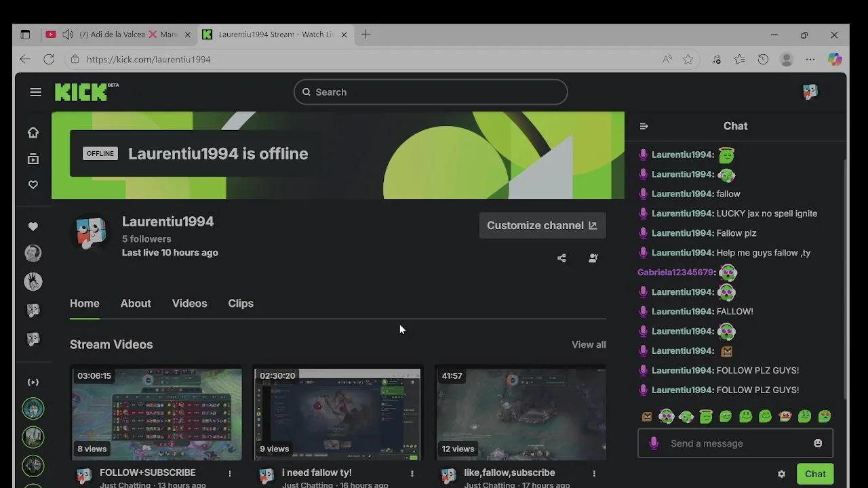This screenshot has height=488, width=868.
Task: Open the 'like,fallow,subscribe' video title
Action: (x=509, y=472)
